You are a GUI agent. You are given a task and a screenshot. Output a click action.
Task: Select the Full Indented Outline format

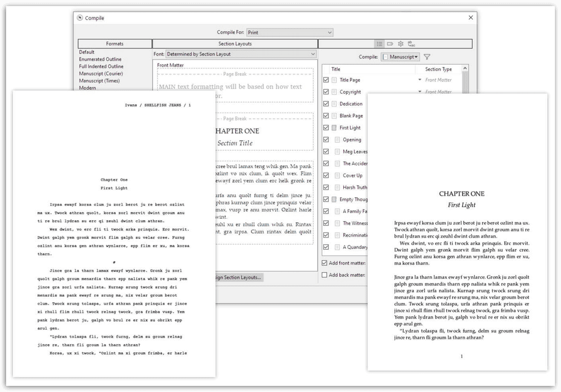point(101,66)
